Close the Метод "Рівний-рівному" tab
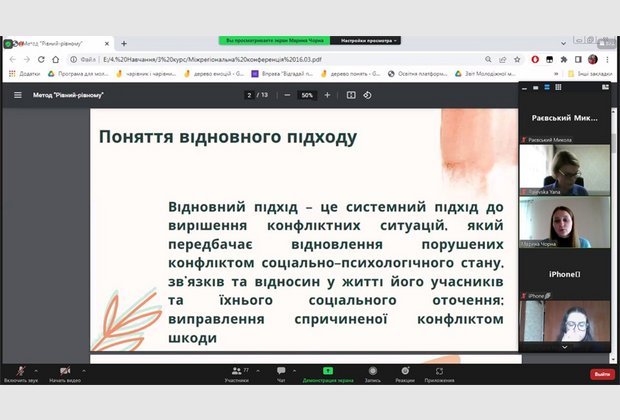The height and width of the screenshot is (420, 620). [107, 44]
